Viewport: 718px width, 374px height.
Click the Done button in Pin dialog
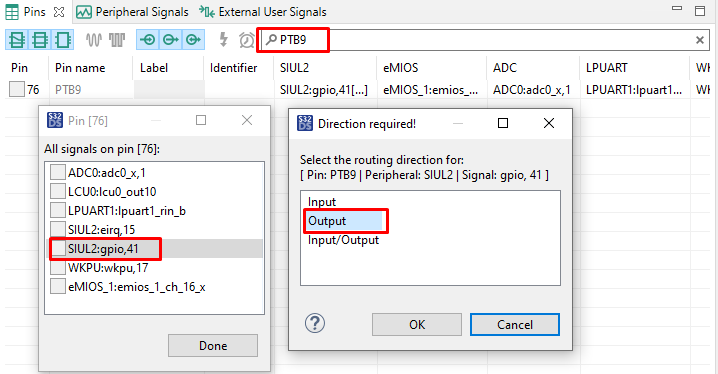click(213, 346)
